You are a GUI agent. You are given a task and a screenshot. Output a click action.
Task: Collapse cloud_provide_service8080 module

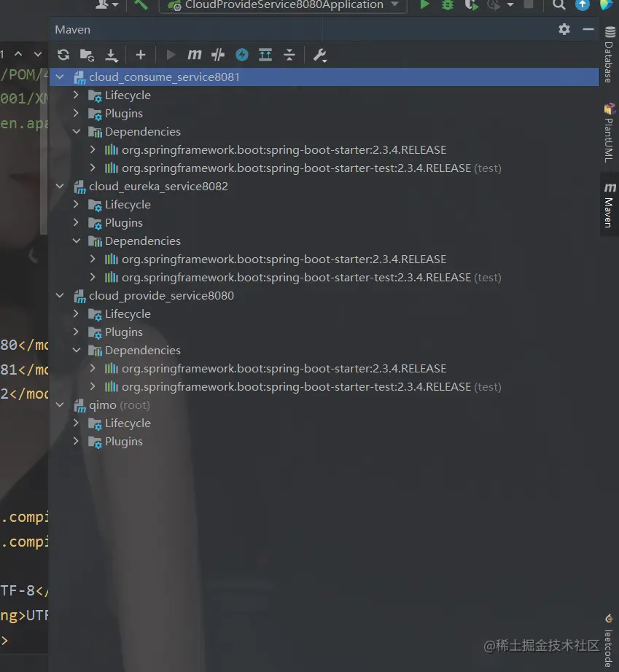pos(60,296)
